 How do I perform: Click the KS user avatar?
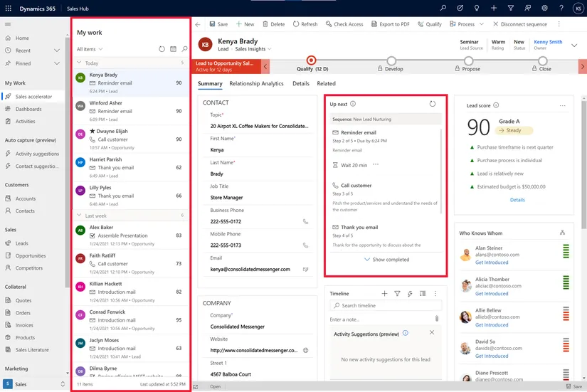[x=578, y=9]
